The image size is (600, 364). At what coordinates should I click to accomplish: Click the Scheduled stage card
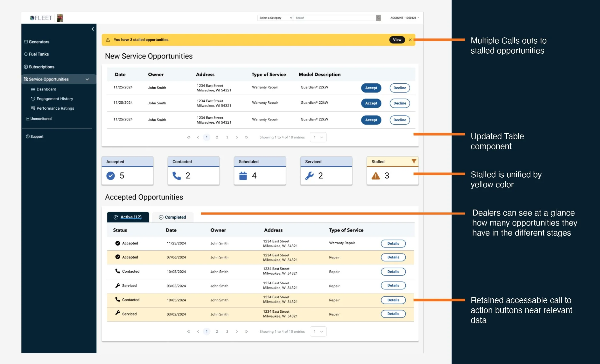[260, 171]
